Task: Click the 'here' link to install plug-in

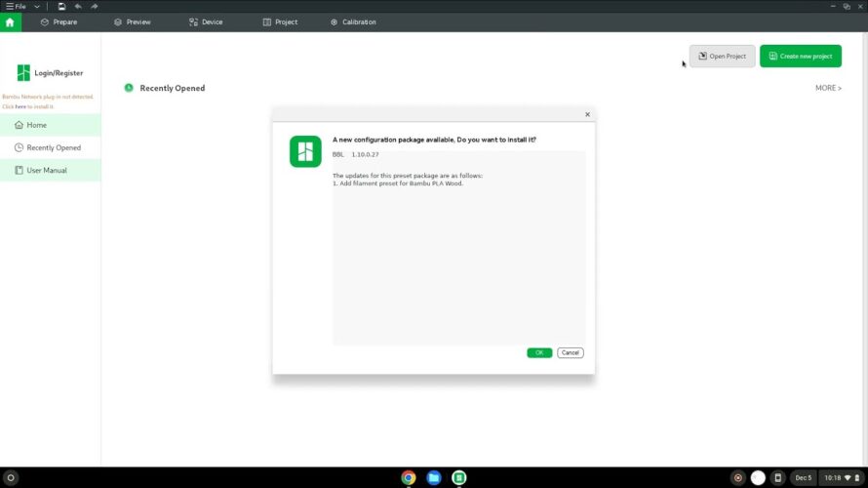Action: pos(20,106)
